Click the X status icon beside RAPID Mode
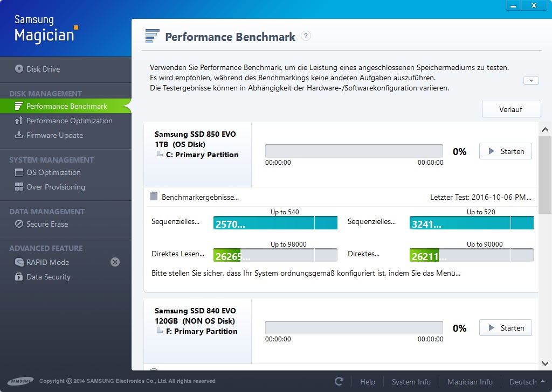 click(x=115, y=262)
